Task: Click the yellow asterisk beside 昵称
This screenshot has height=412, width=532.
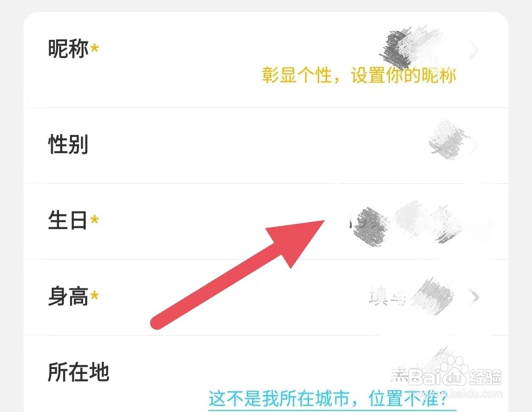Action: [x=95, y=48]
